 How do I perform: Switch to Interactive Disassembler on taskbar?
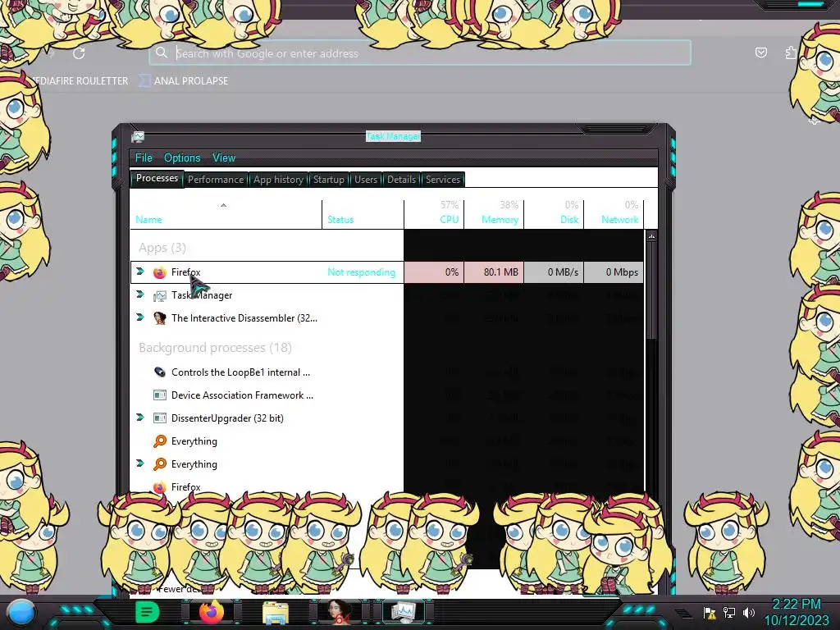coord(339,612)
